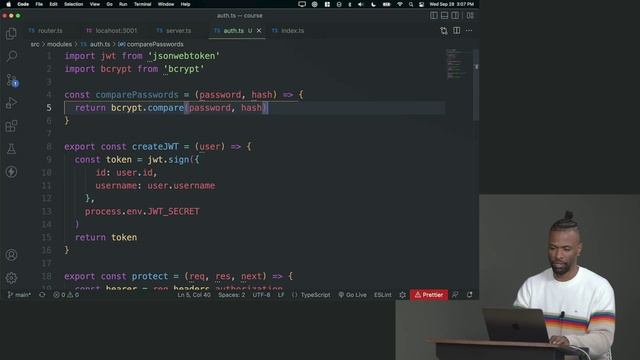Switch to the localhost:3001 tab

click(x=111, y=31)
